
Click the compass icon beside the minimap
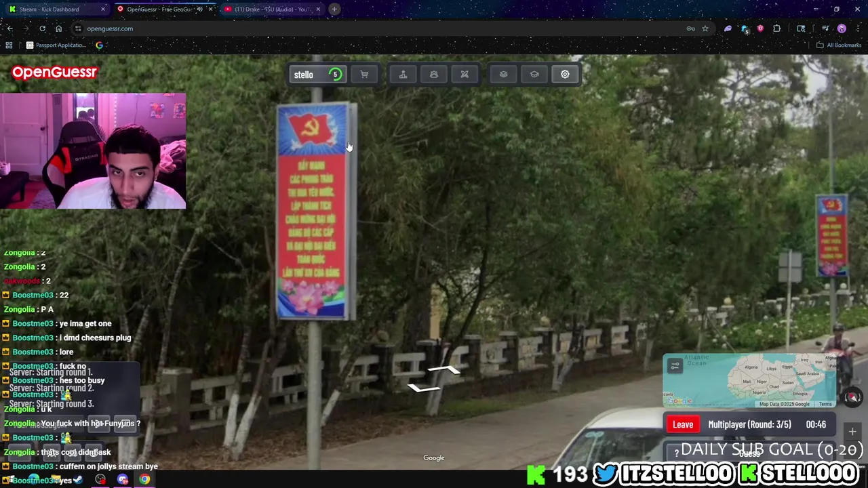[852, 397]
